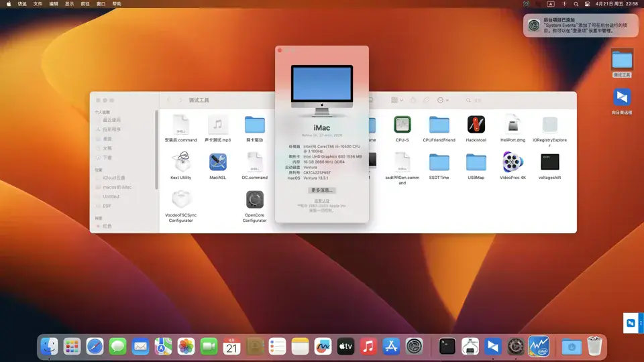Close the About This Mac window
Screen dimensions: 644x362
(x=280, y=50)
